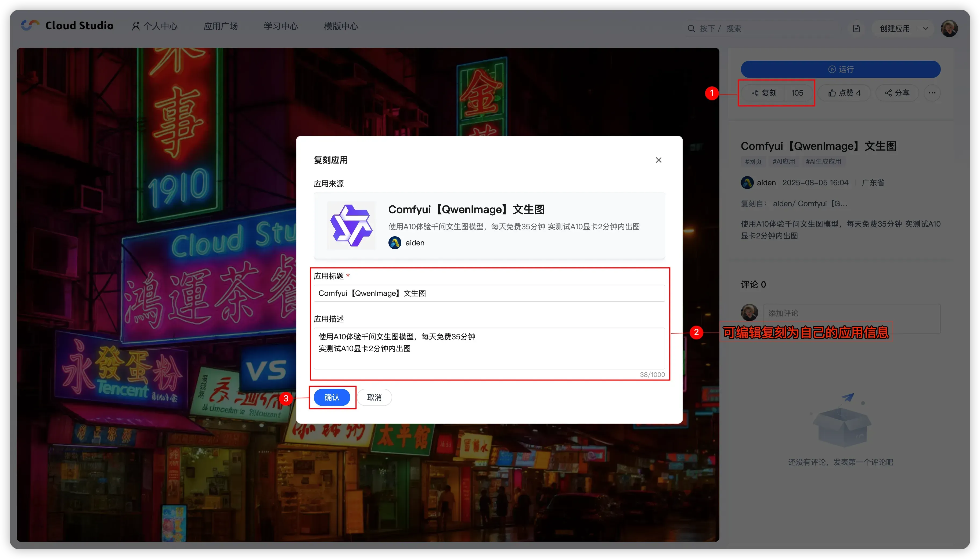Screen dimensions: 980x559
Task: Click the Cloud Studio logo
Action: point(67,26)
